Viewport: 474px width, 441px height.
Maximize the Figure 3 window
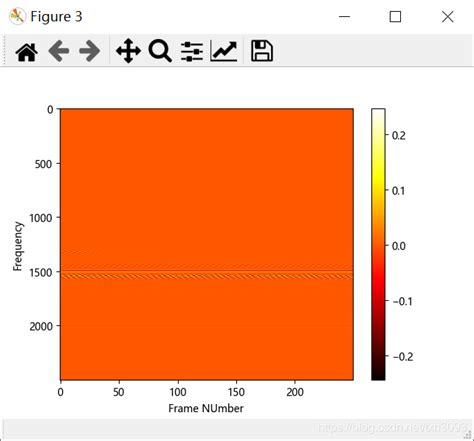(395, 16)
